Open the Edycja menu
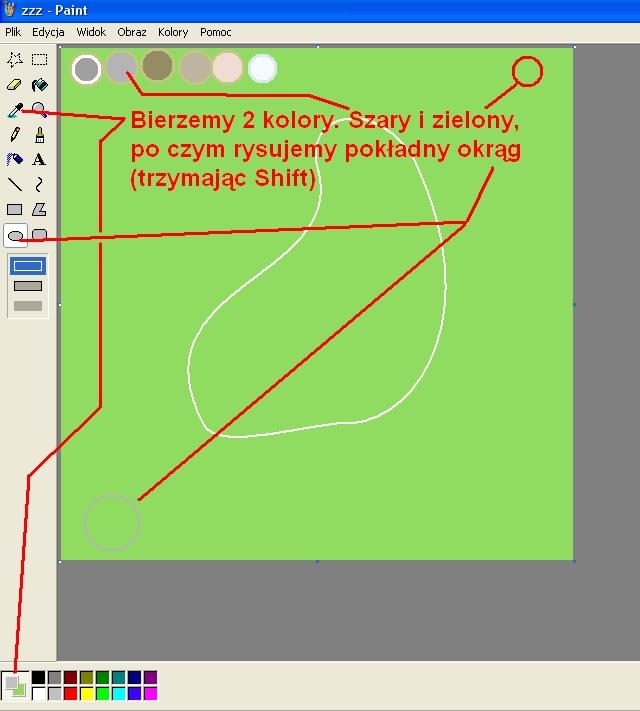The height and width of the screenshot is (711, 640). pyautogui.click(x=48, y=32)
